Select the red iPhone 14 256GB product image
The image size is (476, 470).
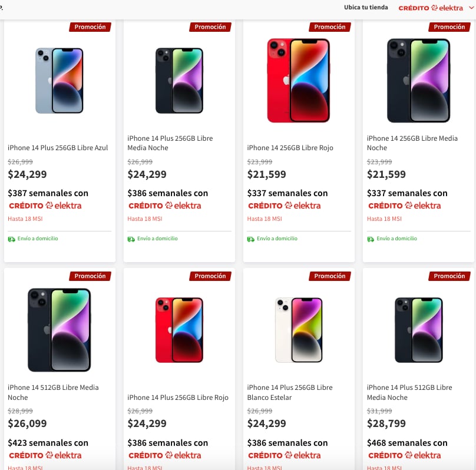[298, 80]
